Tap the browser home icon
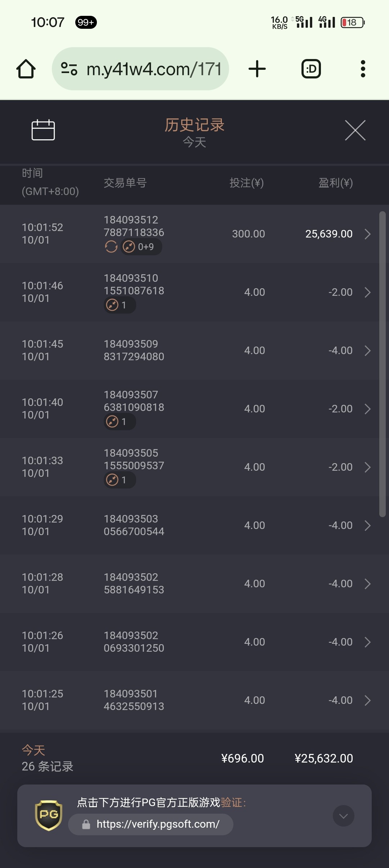389x868 pixels. tap(26, 69)
